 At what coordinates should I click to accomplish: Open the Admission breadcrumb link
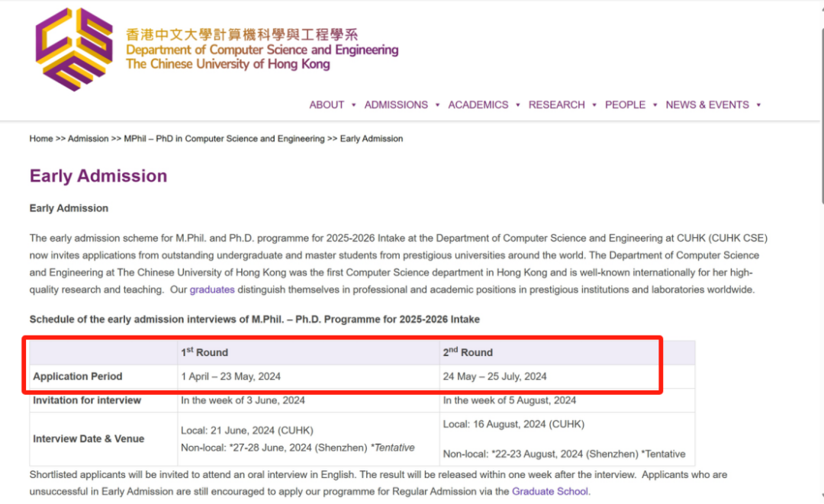[x=88, y=139]
